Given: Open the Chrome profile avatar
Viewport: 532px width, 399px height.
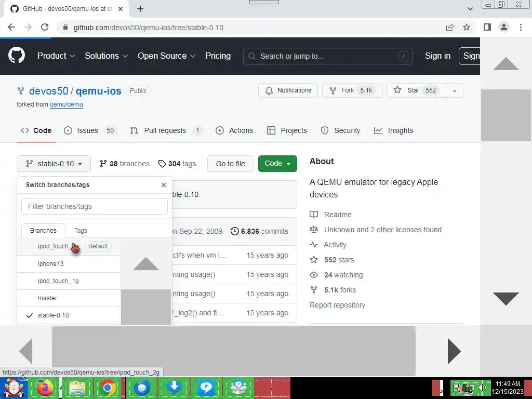Looking at the screenshot, I should [504, 27].
